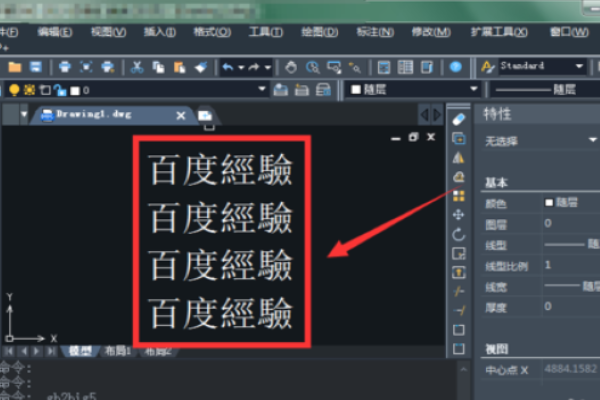Select the Array tool
Image resolution: width=600 pixels, height=400 pixels.
[x=458, y=196]
